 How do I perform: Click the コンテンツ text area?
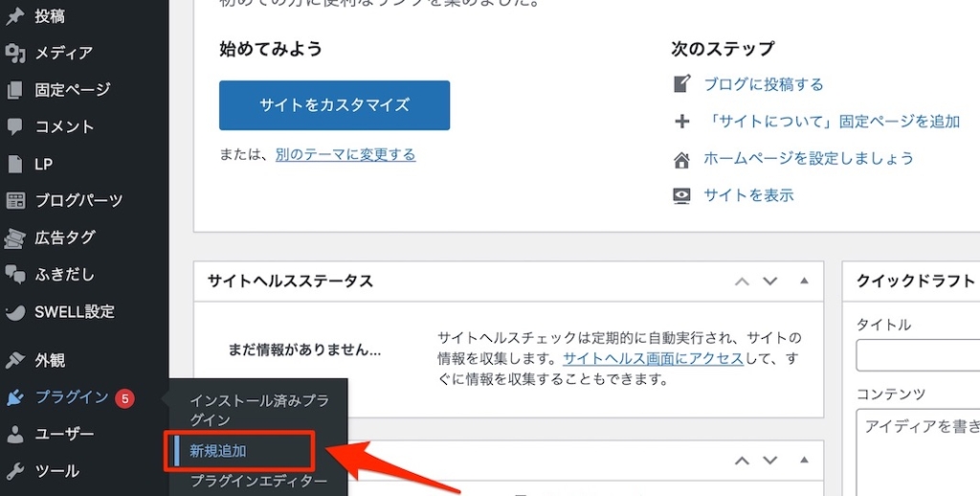coord(918,452)
